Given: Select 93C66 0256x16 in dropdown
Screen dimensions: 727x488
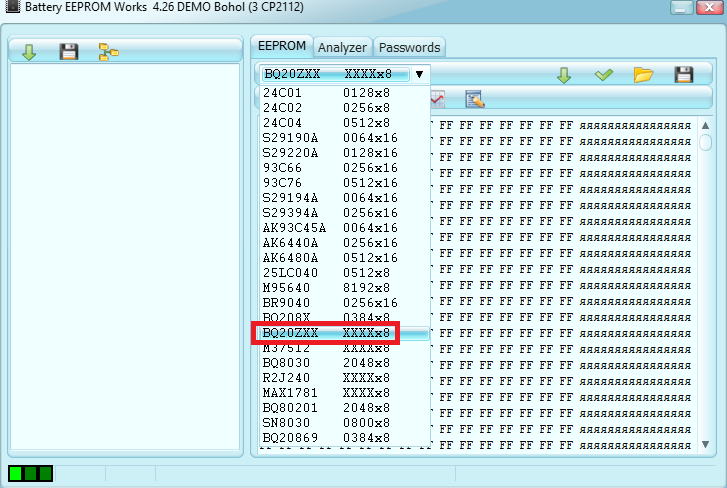Looking at the screenshot, I should pos(344,168).
